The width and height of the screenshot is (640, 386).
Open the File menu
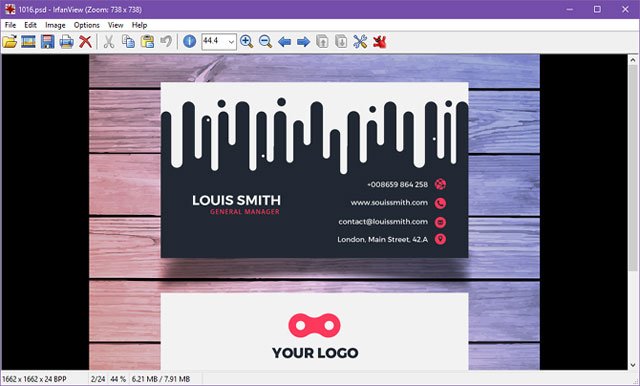tap(10, 25)
